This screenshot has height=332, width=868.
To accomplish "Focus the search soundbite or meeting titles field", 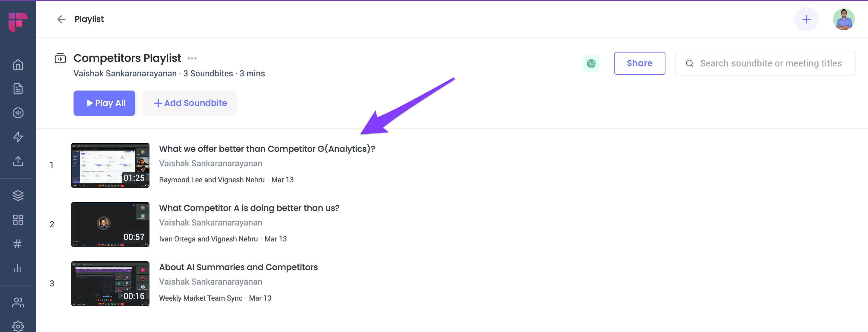I will 765,63.
